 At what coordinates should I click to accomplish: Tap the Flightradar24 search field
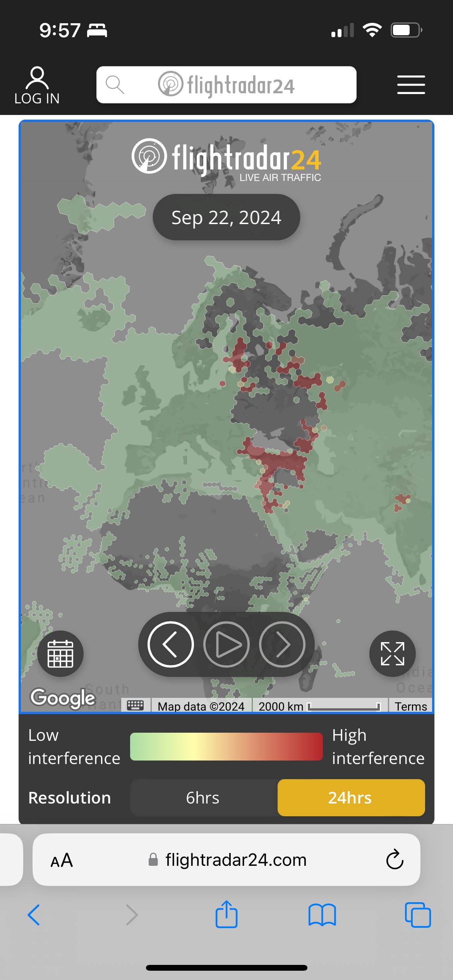226,85
